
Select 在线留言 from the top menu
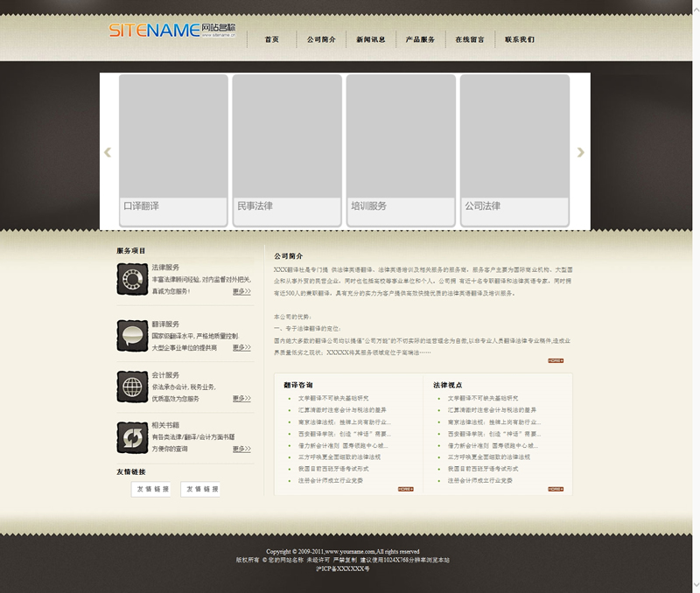click(x=470, y=39)
